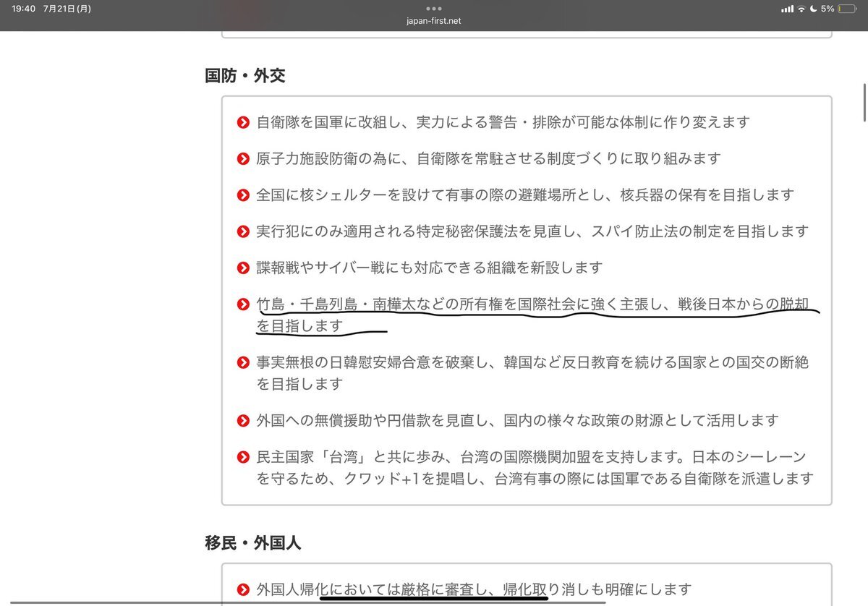The image size is (868, 606).
Task: Tap the moon Do Not Disturb icon
Action: 814,9
